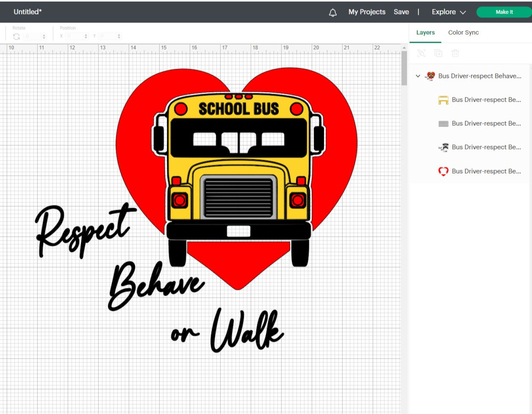Click the Rotate angle stepper arrows
The height and width of the screenshot is (414, 532).
[44, 36]
